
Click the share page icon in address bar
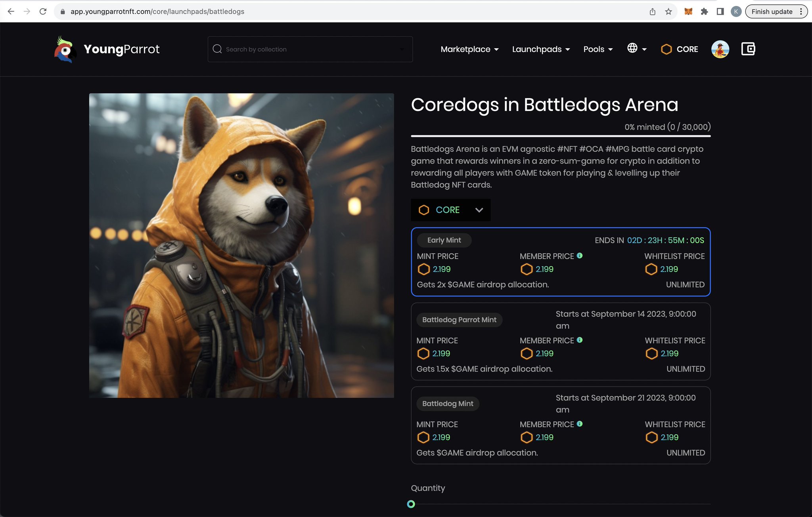point(653,11)
